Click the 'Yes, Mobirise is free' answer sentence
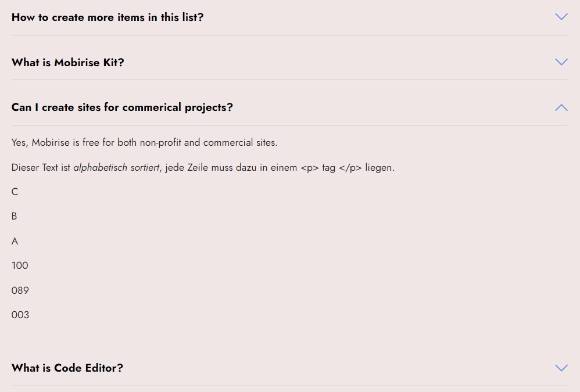The image size is (580, 392). pyautogui.click(x=144, y=142)
